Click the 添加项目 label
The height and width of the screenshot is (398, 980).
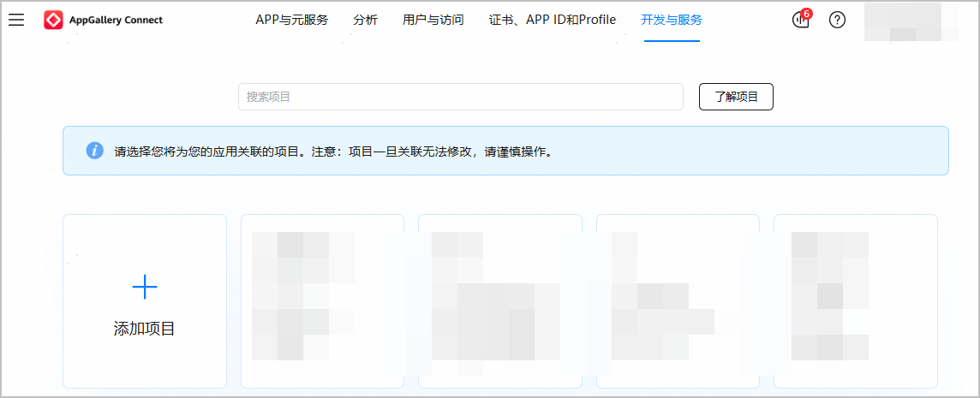145,329
